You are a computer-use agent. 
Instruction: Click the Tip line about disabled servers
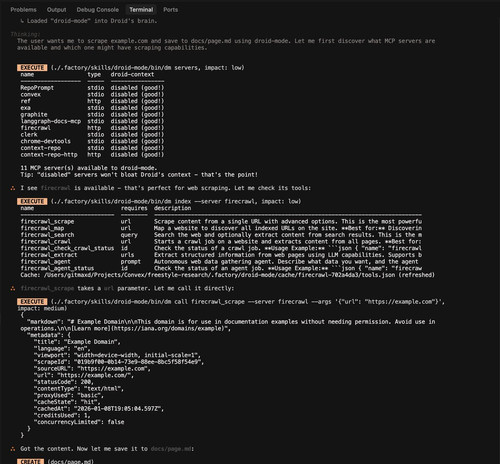pos(139,175)
